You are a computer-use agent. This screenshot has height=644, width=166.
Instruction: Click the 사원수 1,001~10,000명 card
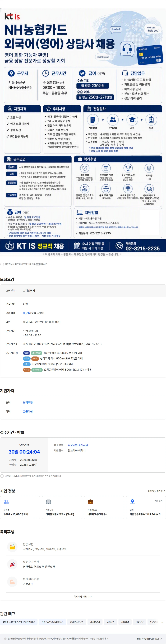coord(20,507)
